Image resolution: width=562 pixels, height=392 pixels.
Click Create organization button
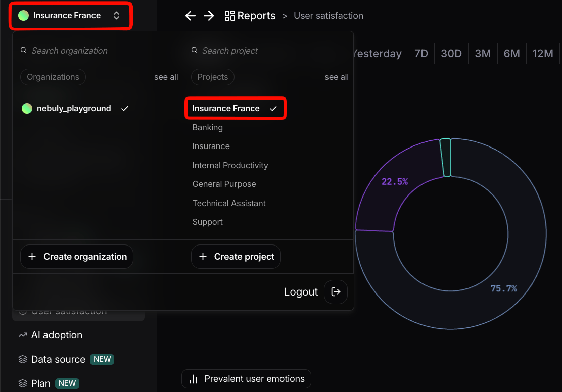pyautogui.click(x=77, y=257)
